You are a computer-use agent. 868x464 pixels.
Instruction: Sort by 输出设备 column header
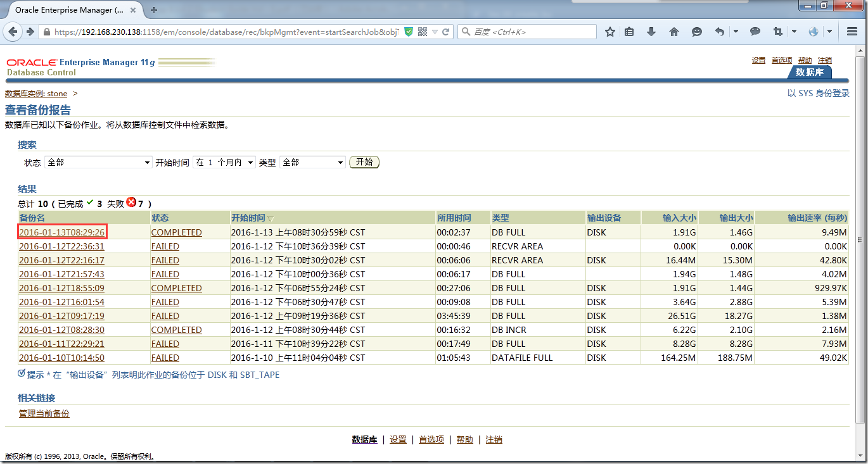(x=604, y=218)
